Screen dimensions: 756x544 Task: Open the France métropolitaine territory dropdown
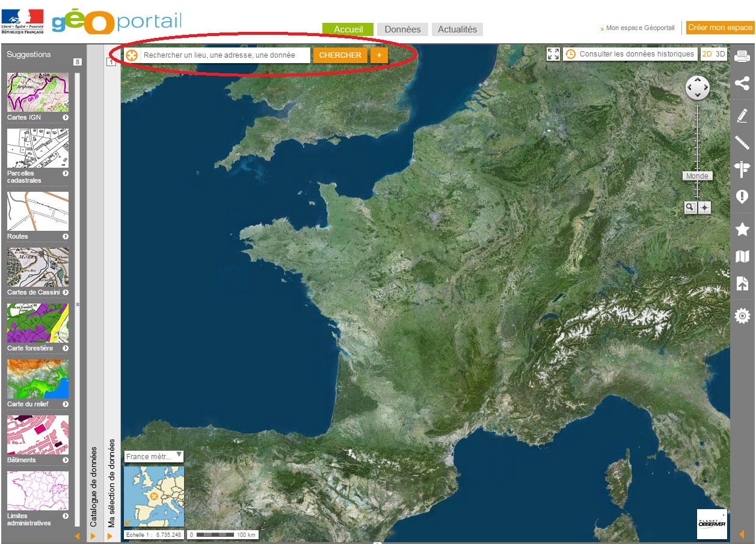154,456
